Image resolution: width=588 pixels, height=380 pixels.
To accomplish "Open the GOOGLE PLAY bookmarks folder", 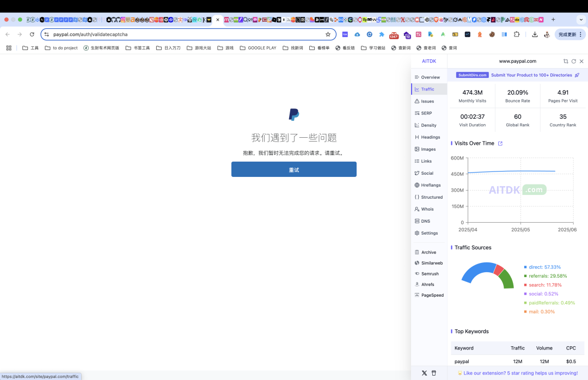I will coord(258,48).
